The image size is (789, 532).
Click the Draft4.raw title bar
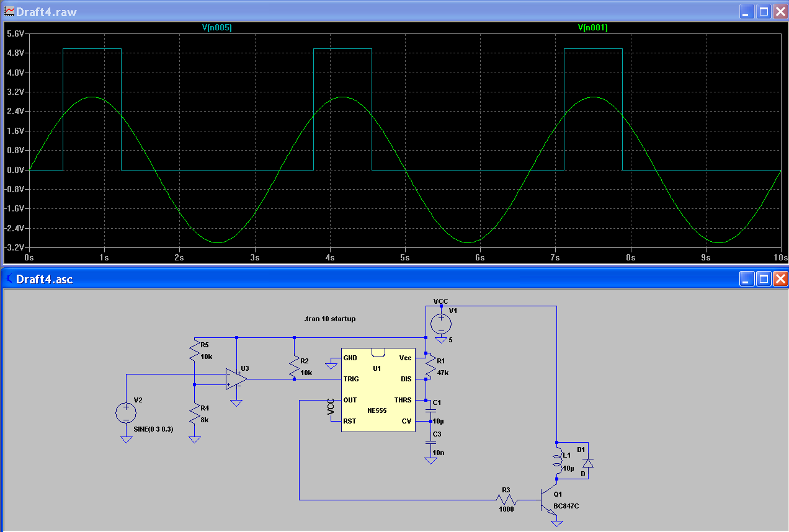click(x=394, y=11)
